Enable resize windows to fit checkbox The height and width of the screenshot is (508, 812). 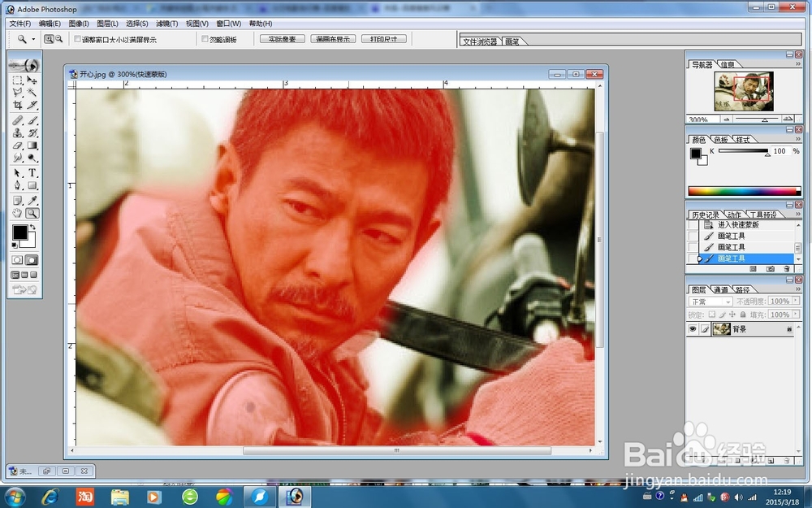pyautogui.click(x=78, y=39)
